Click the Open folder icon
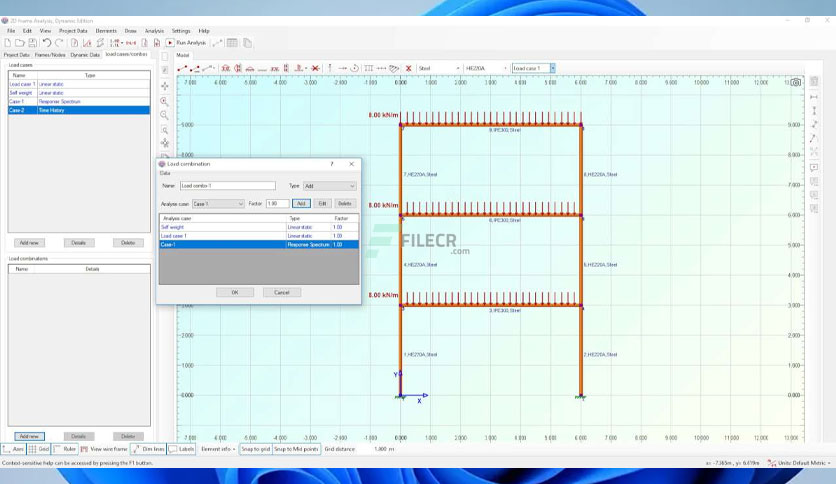Screen dimensions: 836x484 point(20,43)
